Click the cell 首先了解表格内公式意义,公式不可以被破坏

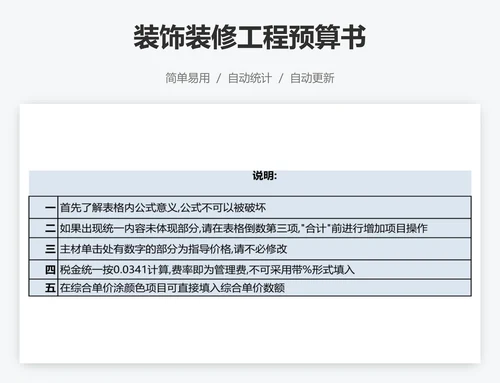coord(264,208)
